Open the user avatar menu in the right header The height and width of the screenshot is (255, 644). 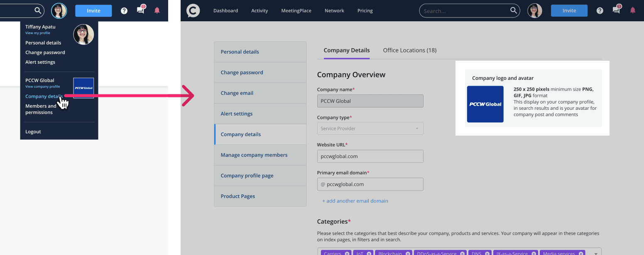[x=535, y=11]
